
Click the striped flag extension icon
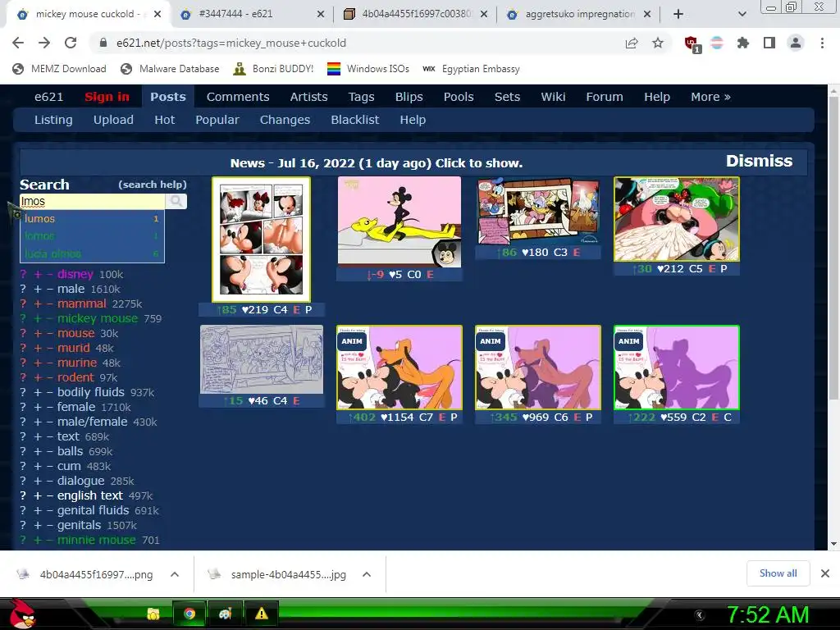click(717, 43)
